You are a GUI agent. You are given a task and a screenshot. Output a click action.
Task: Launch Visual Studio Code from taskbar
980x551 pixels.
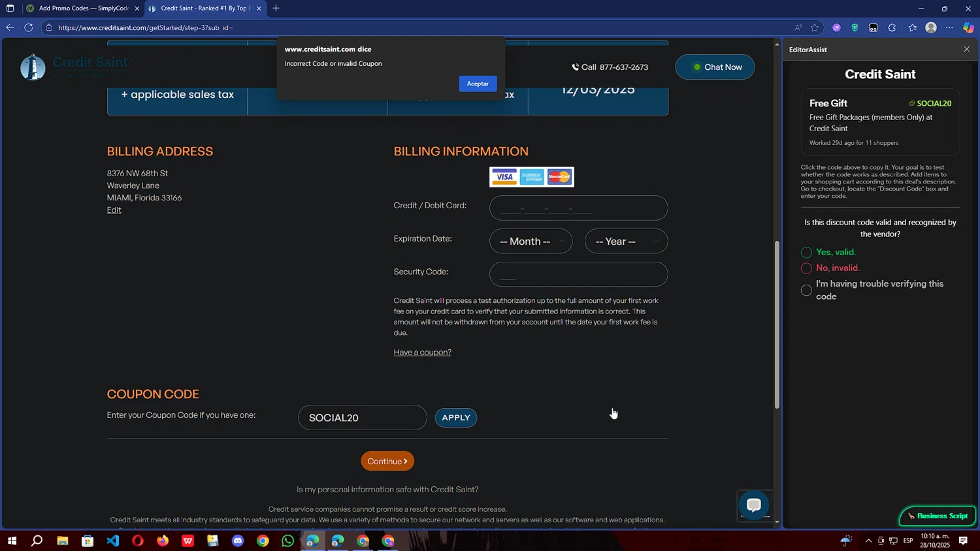click(x=112, y=541)
